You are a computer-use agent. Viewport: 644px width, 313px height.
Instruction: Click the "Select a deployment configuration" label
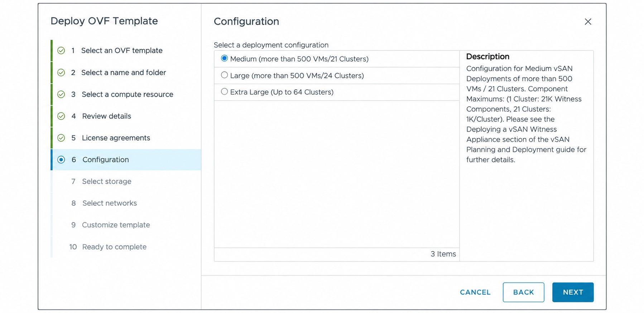pyautogui.click(x=271, y=45)
